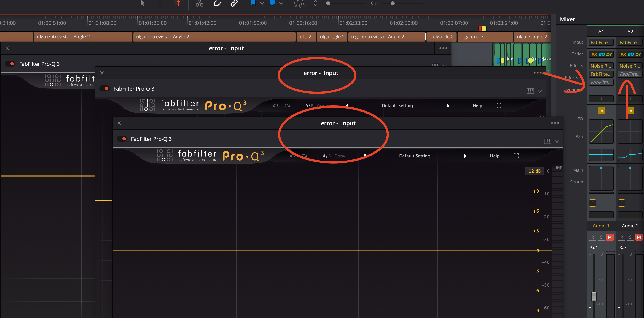The image size is (644, 318).
Task: Click the horizontal zoom arrows icon
Action: coord(374,3)
